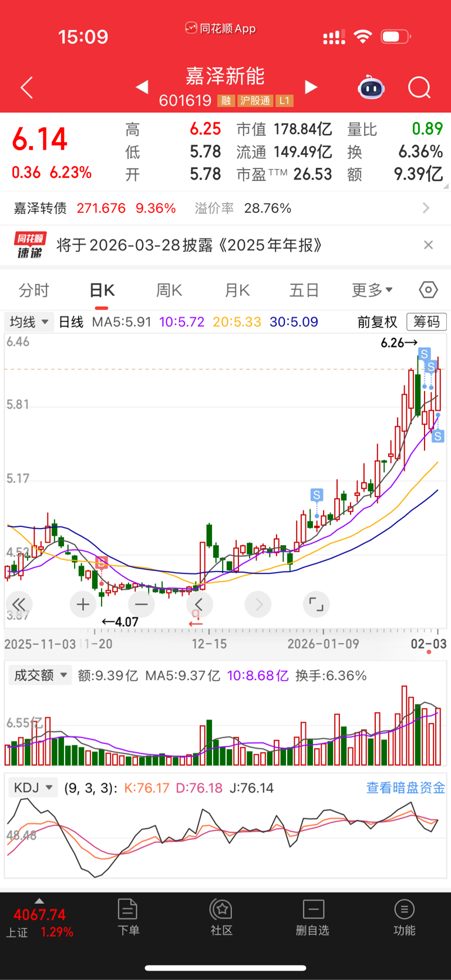Tap the KDJ (9, 3, 3) parameters
This screenshot has width=451, height=980.
[90, 788]
